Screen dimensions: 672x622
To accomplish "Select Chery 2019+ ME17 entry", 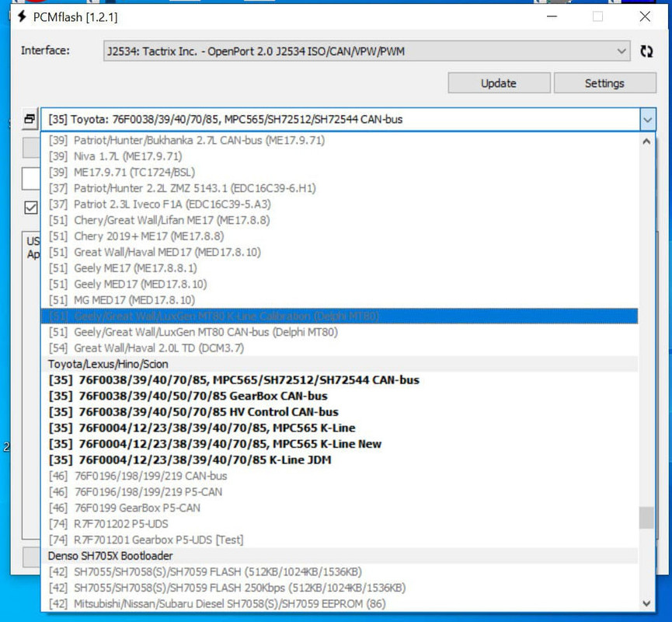I will pyautogui.click(x=339, y=236).
